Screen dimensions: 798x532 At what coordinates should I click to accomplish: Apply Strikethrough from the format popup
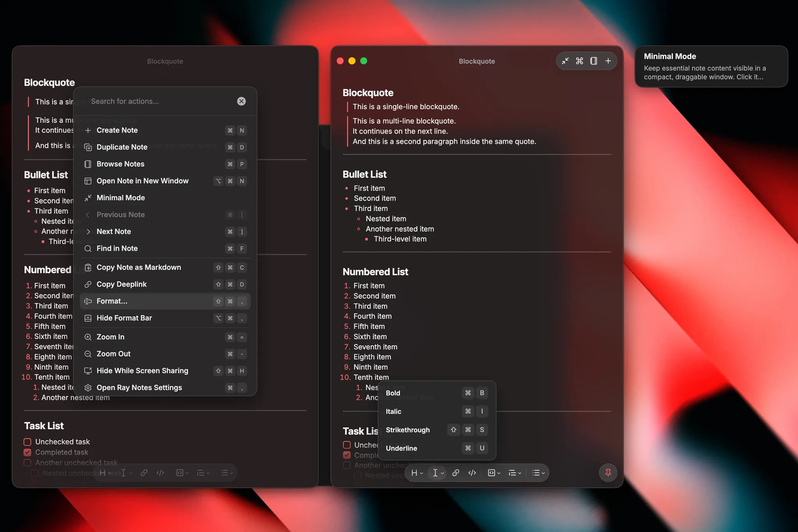tap(437, 429)
